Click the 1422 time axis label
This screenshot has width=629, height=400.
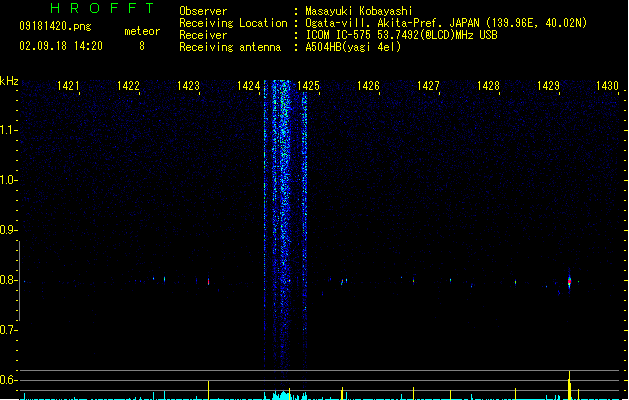pyautogui.click(x=128, y=86)
